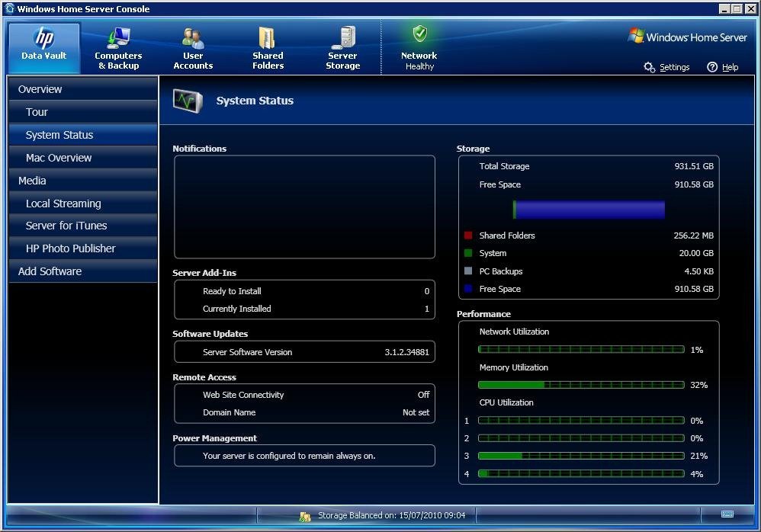The height and width of the screenshot is (532, 761).
Task: Select Overview in the sidebar
Action: pos(40,89)
